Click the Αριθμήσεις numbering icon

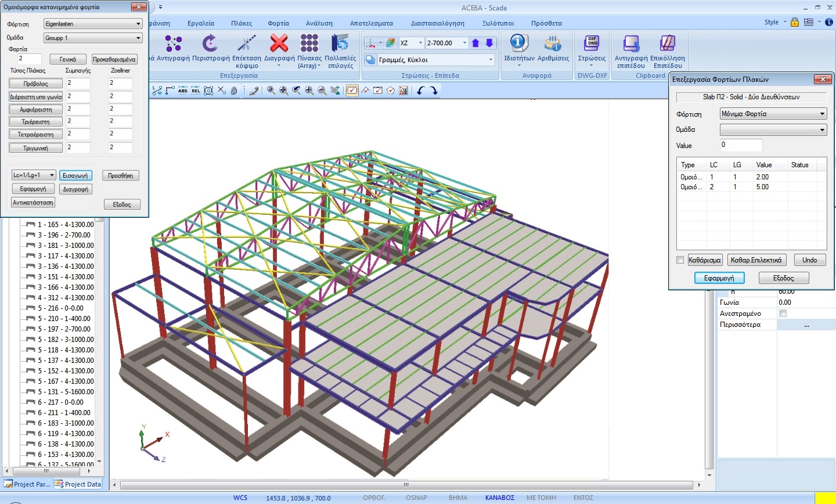(553, 44)
